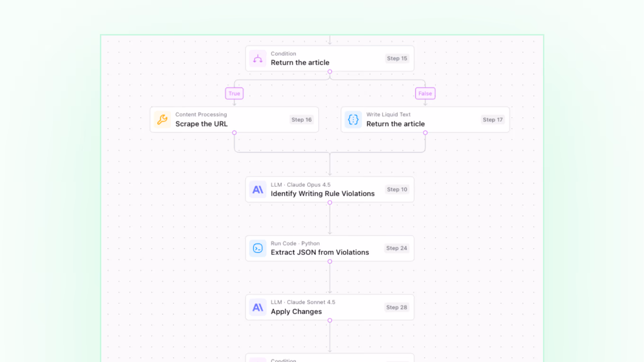The height and width of the screenshot is (362, 644).
Task: Click output connector below Scrape the URL
Action: point(234,133)
